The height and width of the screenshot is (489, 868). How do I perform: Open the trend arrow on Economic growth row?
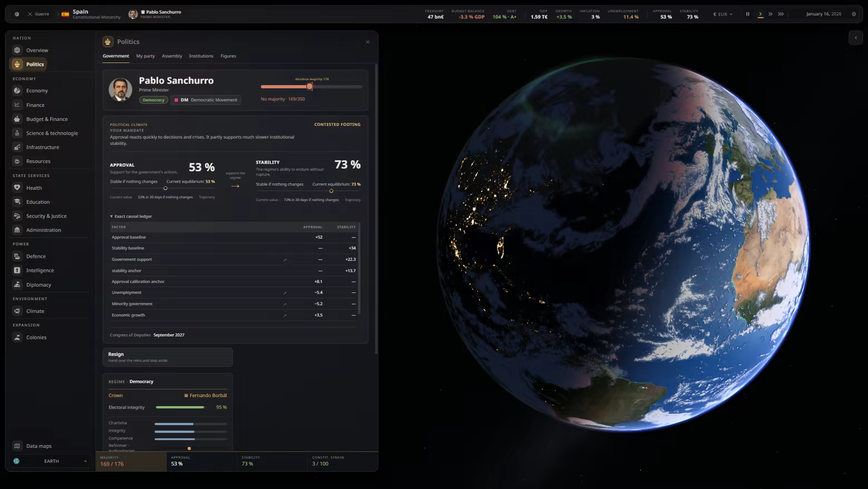point(285,315)
